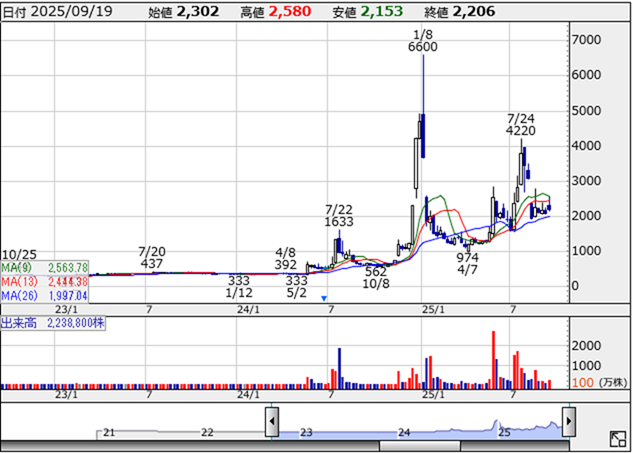
Task: Select year 25 in the navigator timeline
Action: point(505,432)
